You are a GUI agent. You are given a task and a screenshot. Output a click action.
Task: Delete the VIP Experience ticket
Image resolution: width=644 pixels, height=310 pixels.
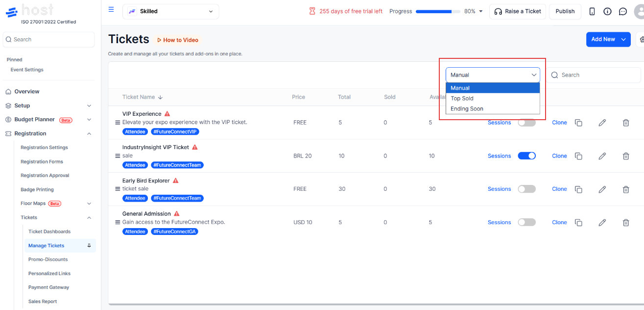click(625, 123)
